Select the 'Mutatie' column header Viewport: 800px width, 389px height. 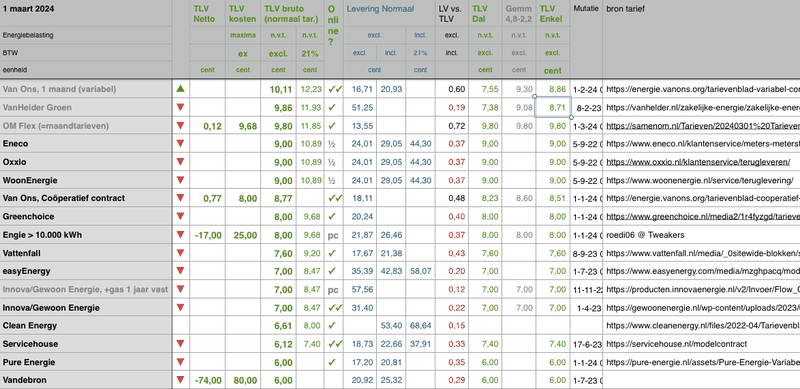tap(586, 39)
